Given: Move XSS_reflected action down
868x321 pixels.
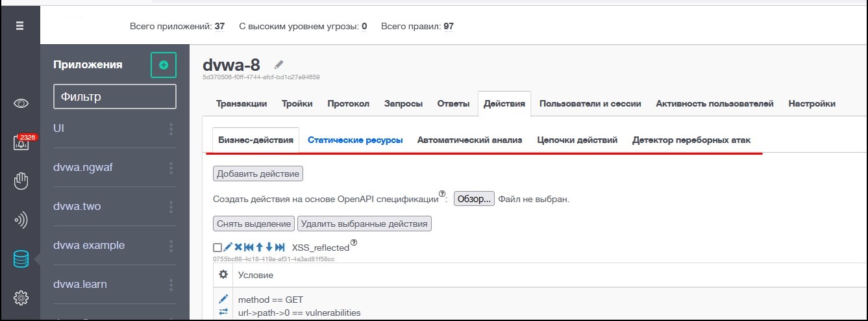Looking at the screenshot, I should pyautogui.click(x=269, y=247).
